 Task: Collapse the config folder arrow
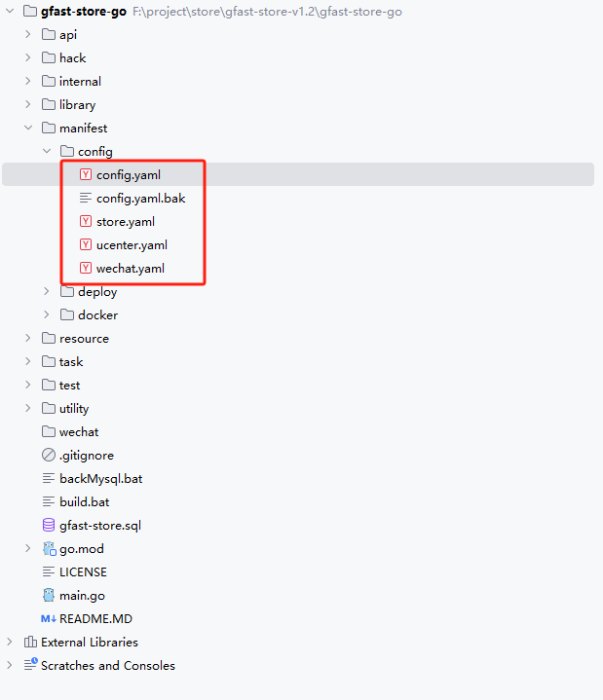(x=48, y=152)
